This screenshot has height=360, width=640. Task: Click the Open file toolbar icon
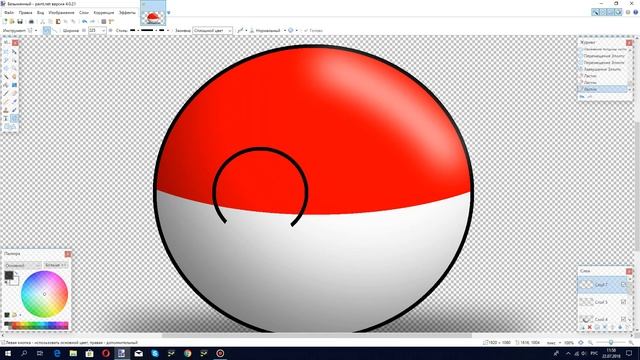[x=12, y=21]
